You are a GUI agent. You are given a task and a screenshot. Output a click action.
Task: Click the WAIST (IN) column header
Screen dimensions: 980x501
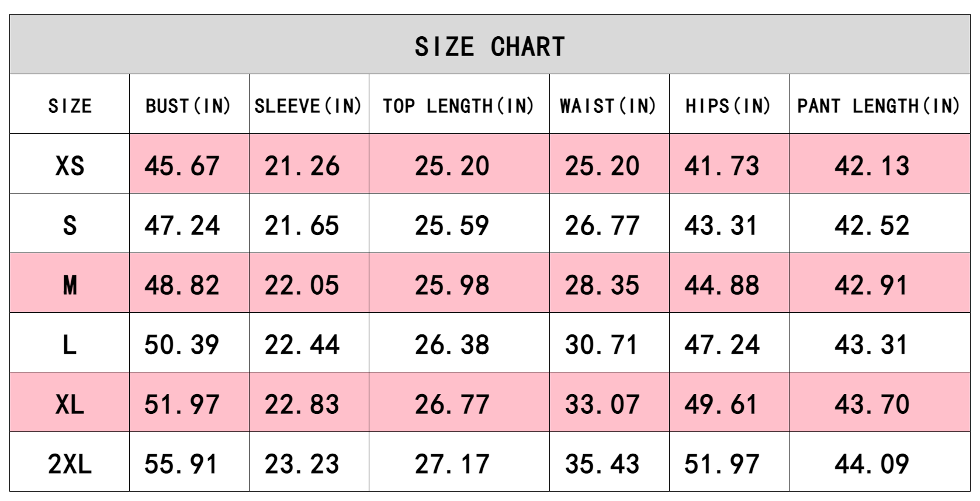point(608,106)
